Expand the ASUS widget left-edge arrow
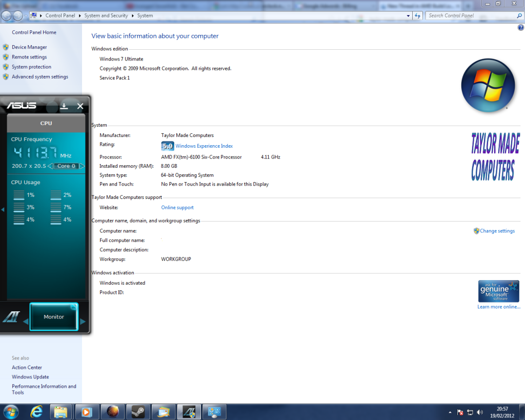Viewport: 525px width, 420px height. (x=3, y=210)
